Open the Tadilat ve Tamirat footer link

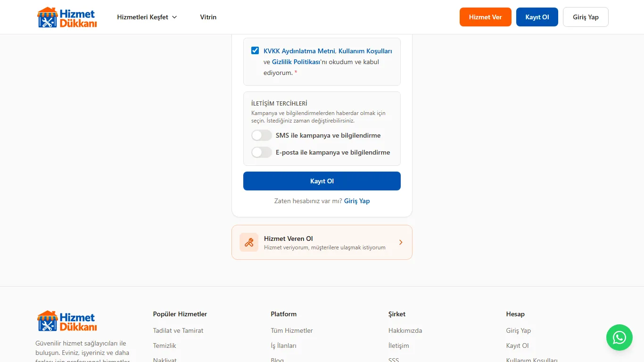178,330
